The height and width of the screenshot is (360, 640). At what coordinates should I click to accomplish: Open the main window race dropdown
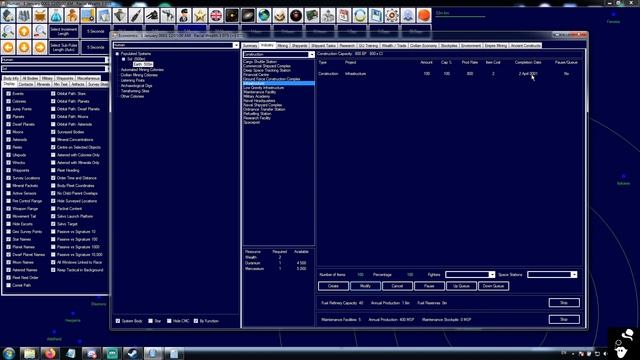pyautogui.click(x=107, y=60)
